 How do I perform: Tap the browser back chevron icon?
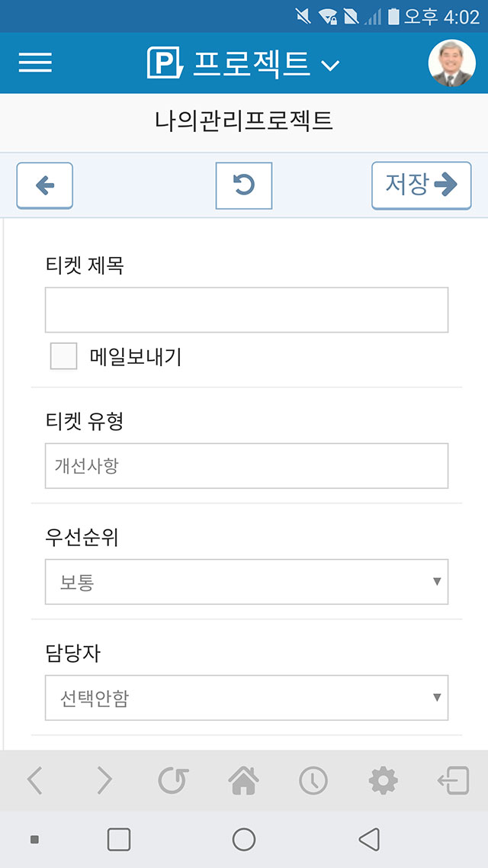(34, 780)
